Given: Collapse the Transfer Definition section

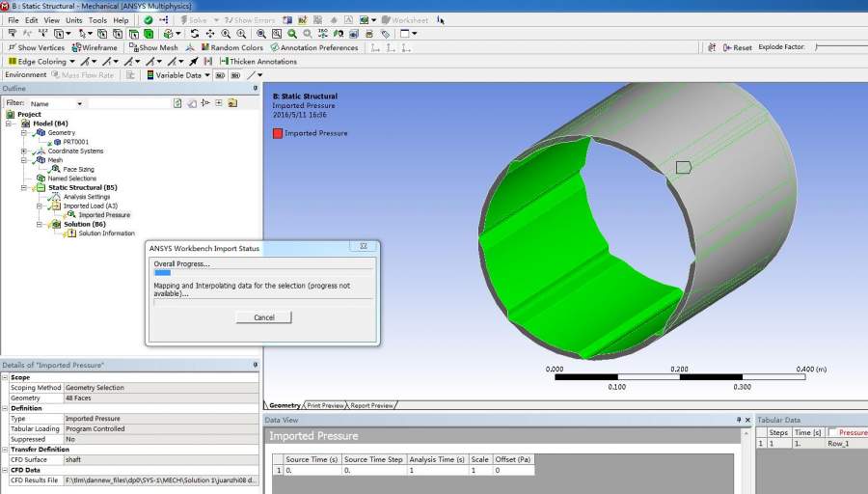Looking at the screenshot, I should (5, 450).
